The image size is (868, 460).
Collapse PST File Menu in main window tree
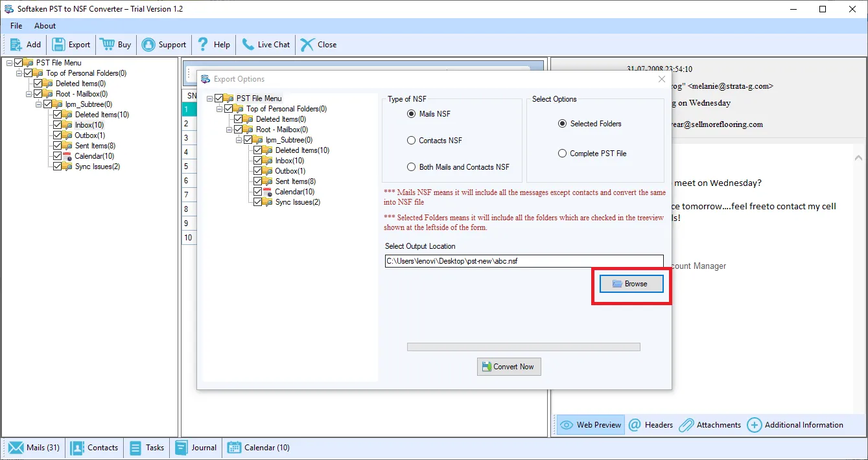pyautogui.click(x=9, y=63)
